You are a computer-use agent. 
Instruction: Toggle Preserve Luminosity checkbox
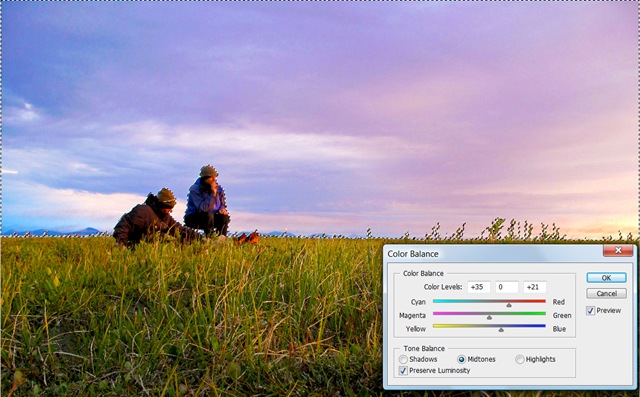click(x=403, y=370)
